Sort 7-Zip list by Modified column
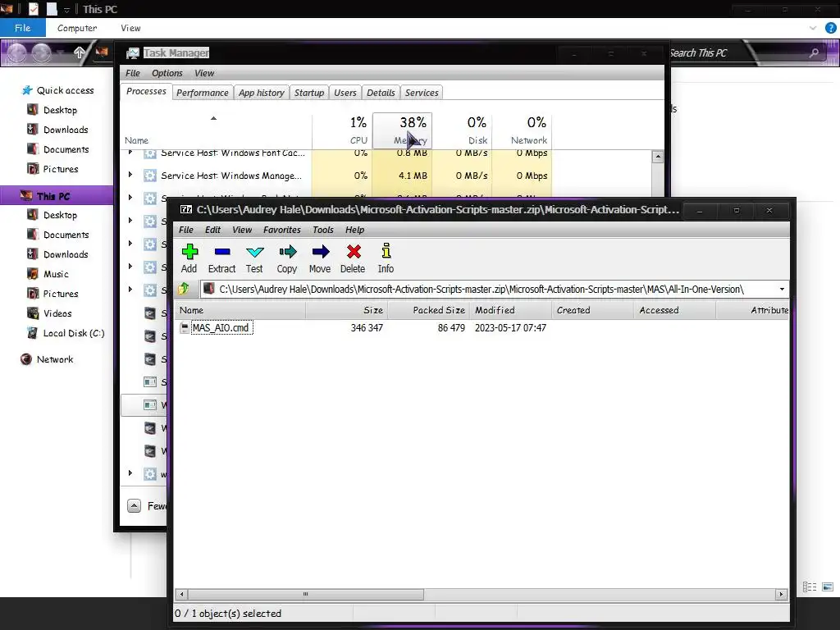840x630 pixels. click(510, 310)
